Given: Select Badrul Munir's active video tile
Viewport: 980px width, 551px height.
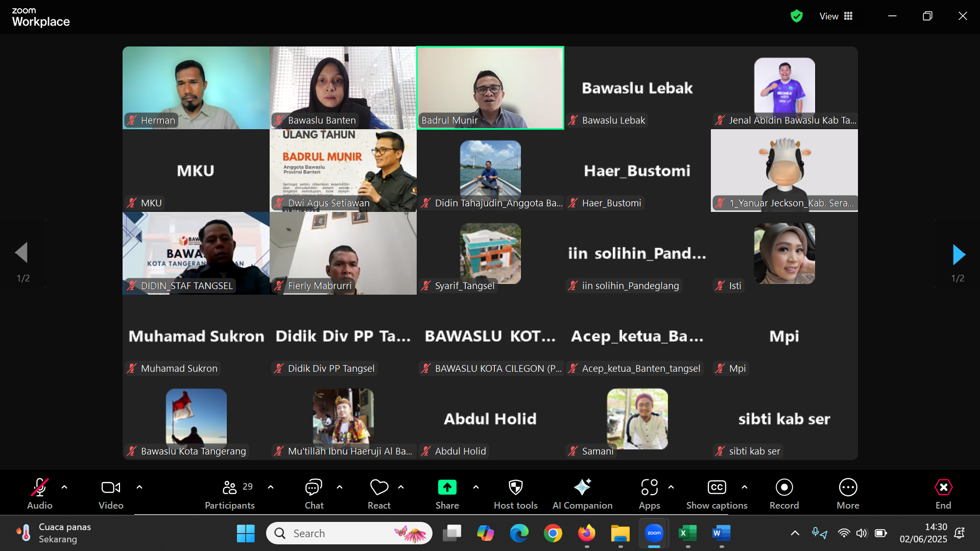Looking at the screenshot, I should point(490,88).
